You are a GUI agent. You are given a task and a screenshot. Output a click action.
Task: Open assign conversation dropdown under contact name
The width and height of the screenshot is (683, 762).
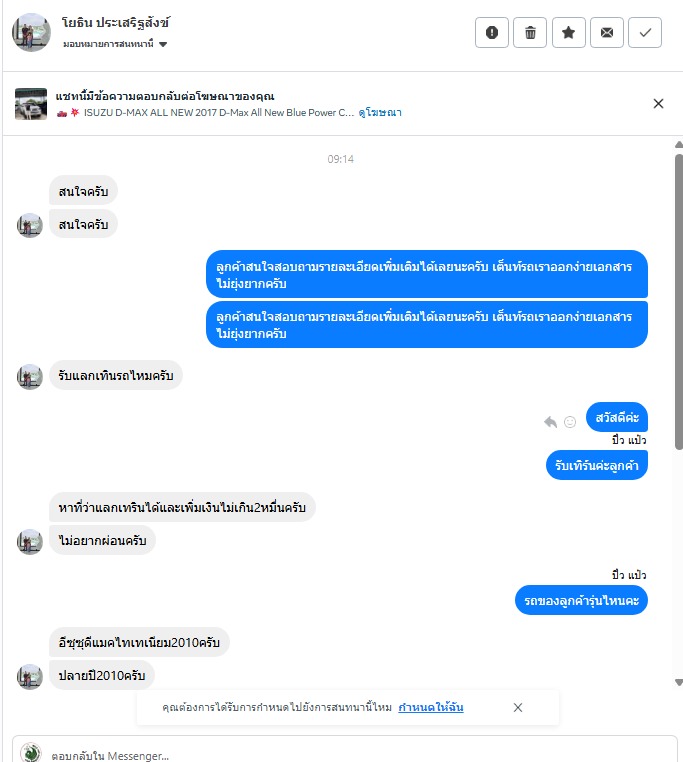(115, 44)
